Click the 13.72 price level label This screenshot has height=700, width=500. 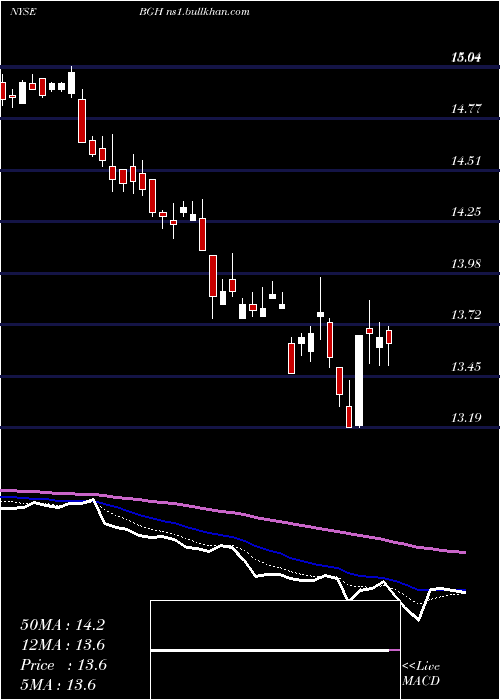coord(467,315)
